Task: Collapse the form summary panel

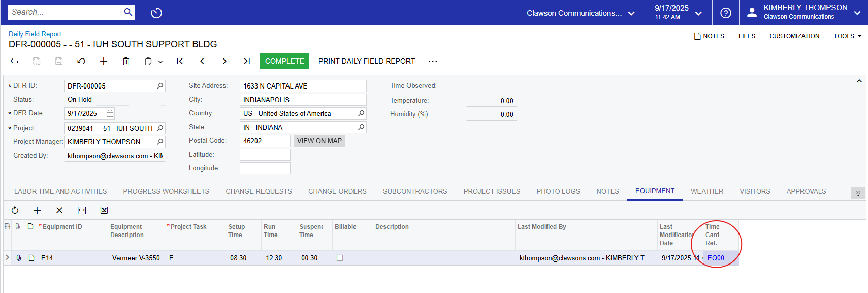Action: tap(859, 81)
